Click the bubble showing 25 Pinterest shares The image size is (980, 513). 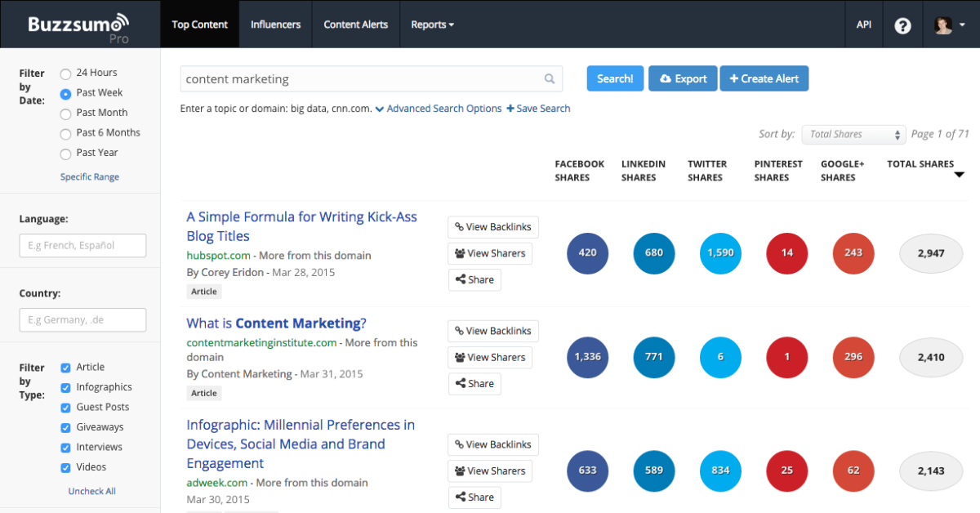(x=787, y=471)
